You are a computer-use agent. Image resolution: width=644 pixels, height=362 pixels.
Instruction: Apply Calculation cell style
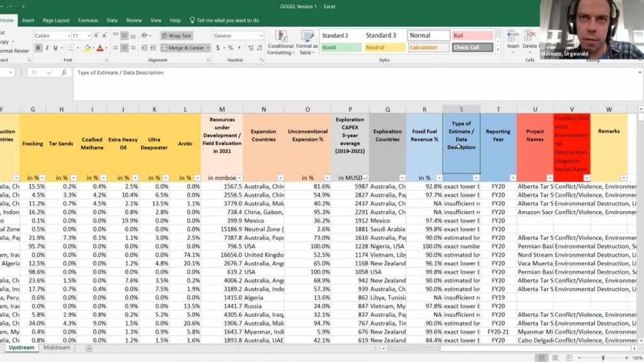point(428,48)
